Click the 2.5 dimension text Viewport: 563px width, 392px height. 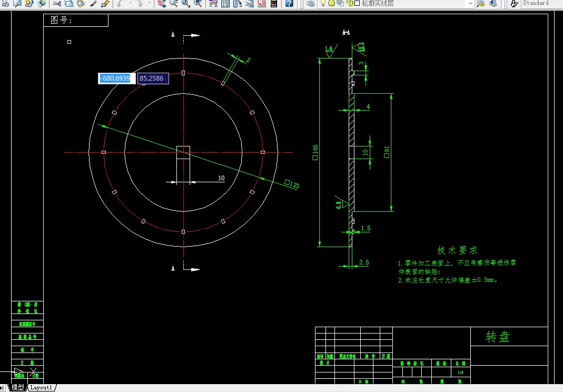pyautogui.click(x=364, y=262)
